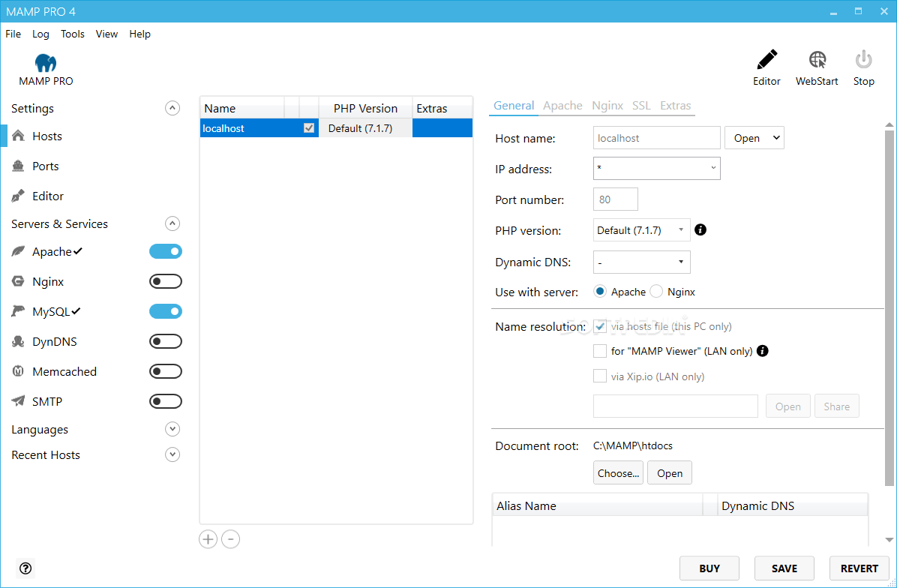The width and height of the screenshot is (897, 588).
Task: Open the Tools menu
Action: [73, 34]
